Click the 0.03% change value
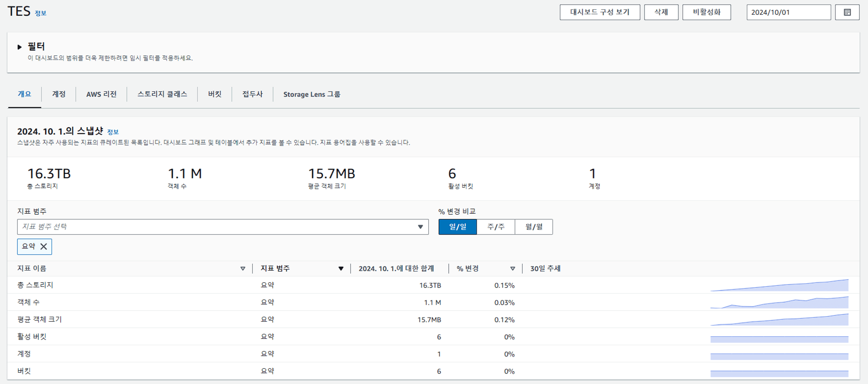The height and width of the screenshot is (384, 868). pyautogui.click(x=504, y=303)
